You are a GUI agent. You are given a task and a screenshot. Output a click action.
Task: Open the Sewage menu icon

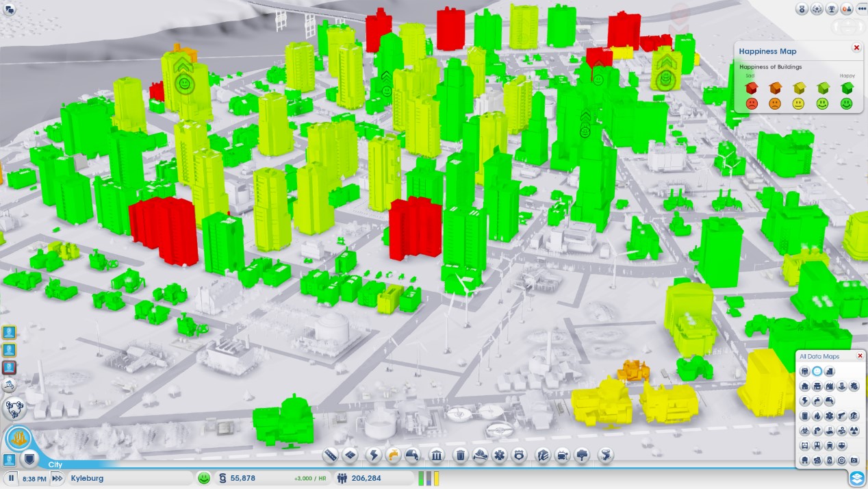413,455
